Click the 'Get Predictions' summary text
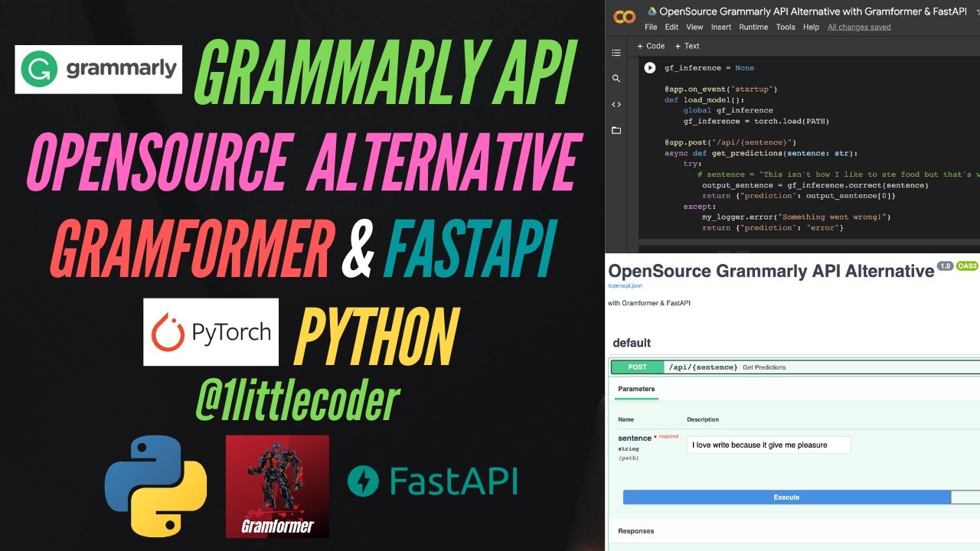Screen dimensions: 980x551 pyautogui.click(x=764, y=367)
